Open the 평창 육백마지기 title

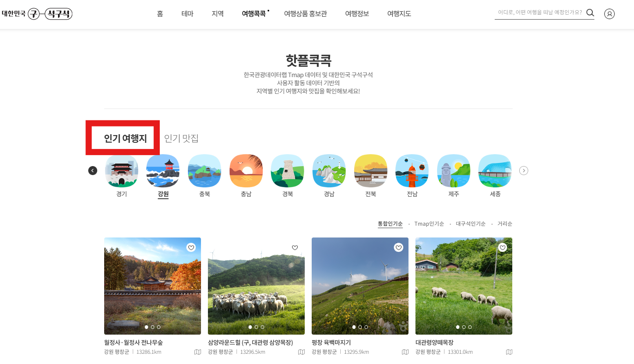tap(331, 342)
